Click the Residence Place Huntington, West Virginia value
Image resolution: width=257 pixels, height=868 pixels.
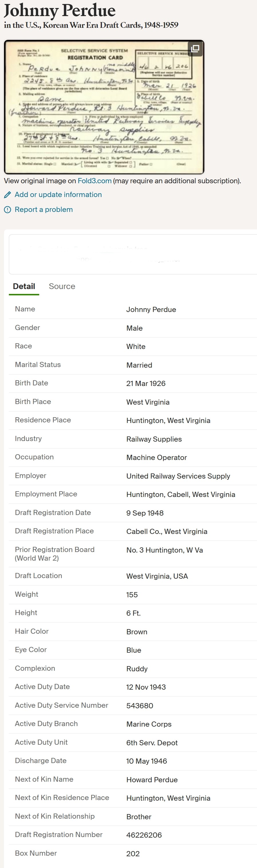[168, 420]
